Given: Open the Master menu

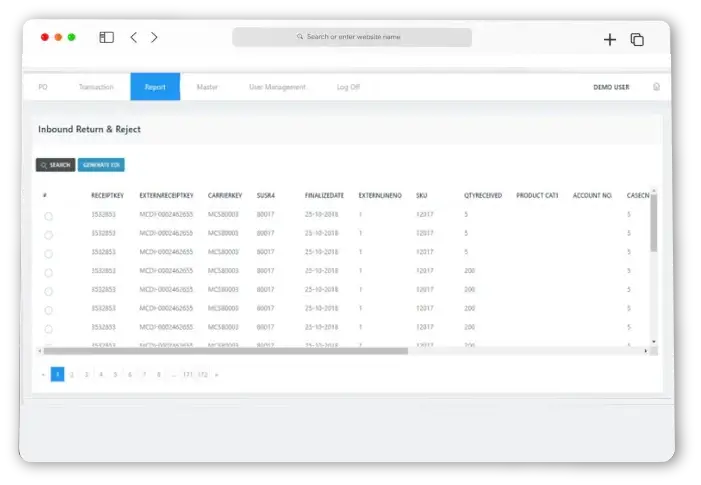Looking at the screenshot, I should pos(207,87).
